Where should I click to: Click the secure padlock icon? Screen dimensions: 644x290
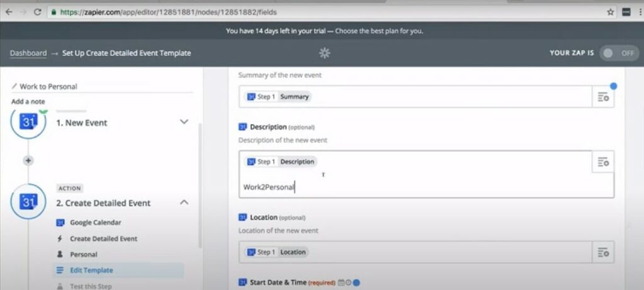(x=53, y=13)
